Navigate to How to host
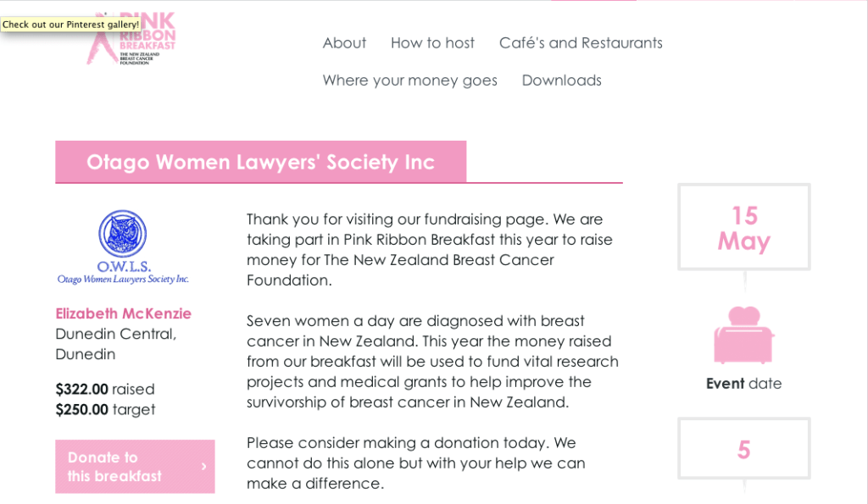The width and height of the screenshot is (868, 504). pyautogui.click(x=432, y=42)
